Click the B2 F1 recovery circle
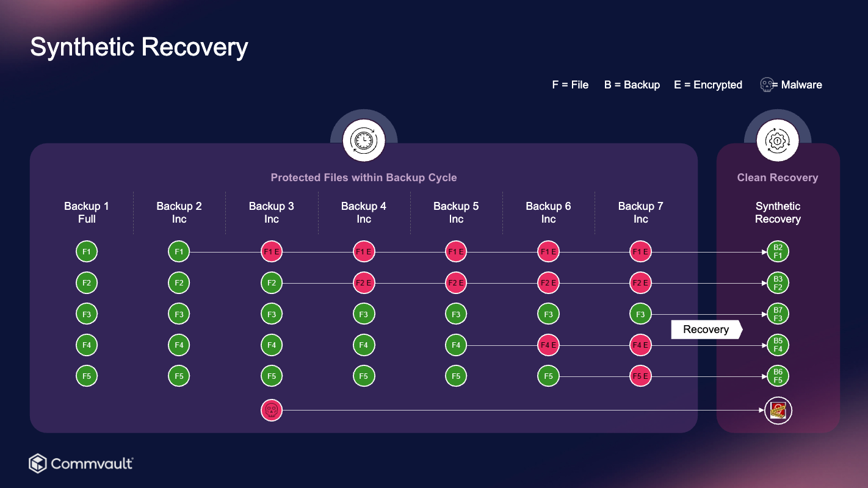The width and height of the screenshot is (868, 488). 778,251
